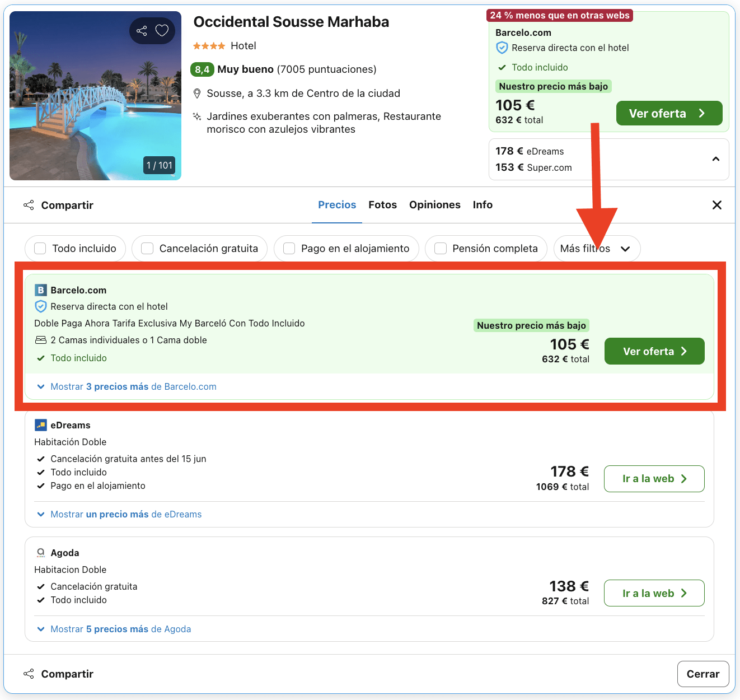740x700 pixels.
Task: Close the hotel details panel with X
Action: pos(717,205)
